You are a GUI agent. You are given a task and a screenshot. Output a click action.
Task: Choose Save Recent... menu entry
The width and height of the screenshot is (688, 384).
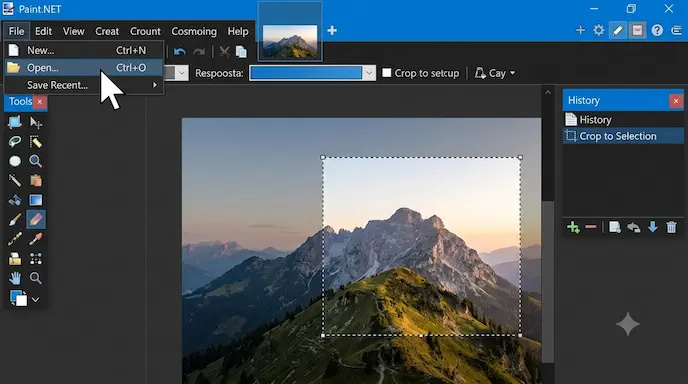click(83, 85)
